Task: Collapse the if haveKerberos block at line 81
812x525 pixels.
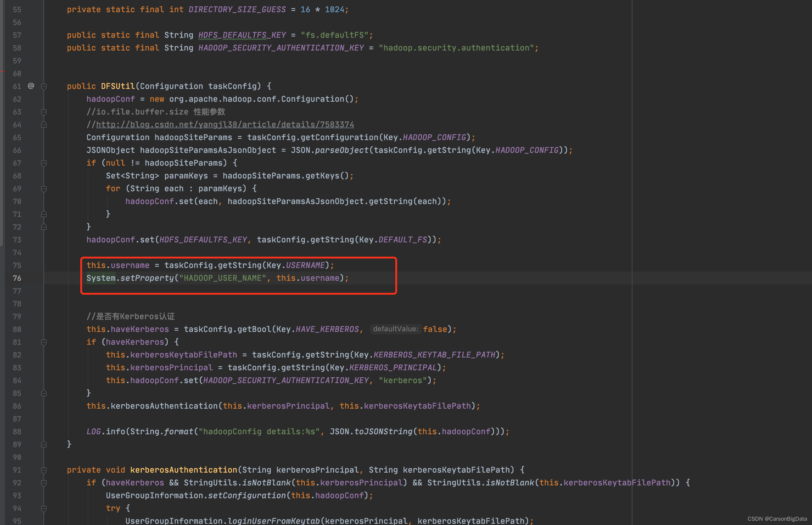Action: [x=44, y=342]
